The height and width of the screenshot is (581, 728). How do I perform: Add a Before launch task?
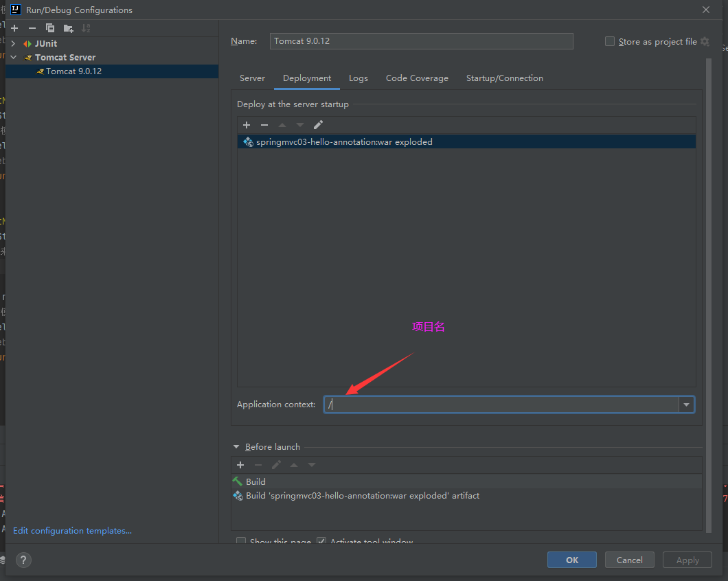coord(240,465)
